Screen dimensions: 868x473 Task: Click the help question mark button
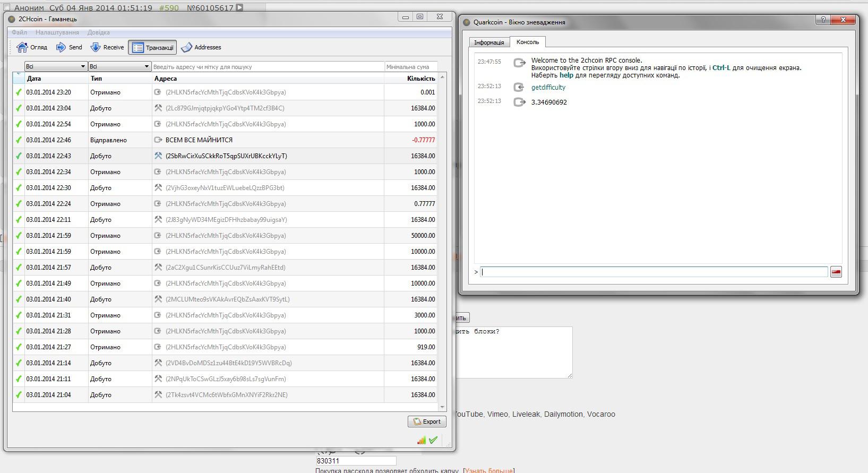823,20
